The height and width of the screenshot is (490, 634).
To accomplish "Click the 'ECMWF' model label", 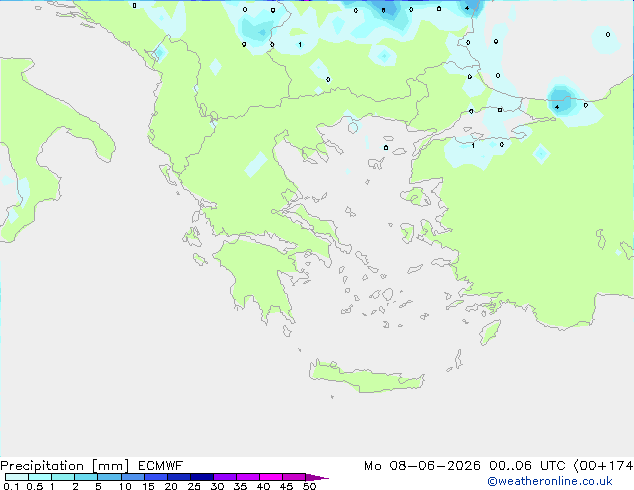I will [161, 466].
